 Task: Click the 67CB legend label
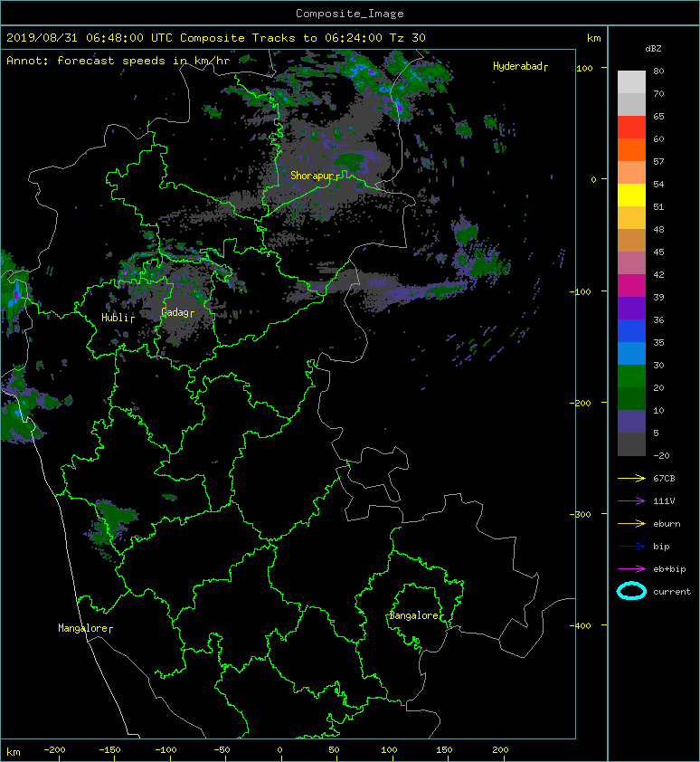coord(664,478)
